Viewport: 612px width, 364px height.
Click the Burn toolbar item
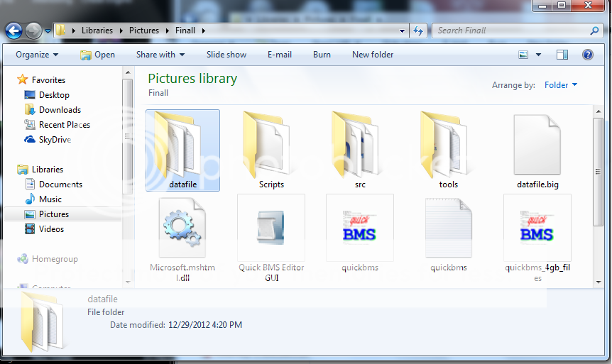(322, 55)
